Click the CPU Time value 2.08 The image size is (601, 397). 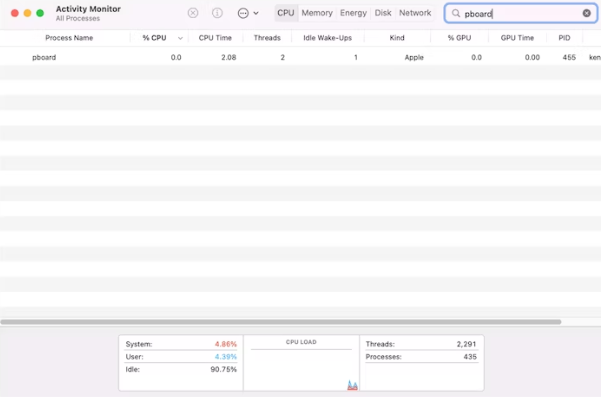(x=228, y=57)
